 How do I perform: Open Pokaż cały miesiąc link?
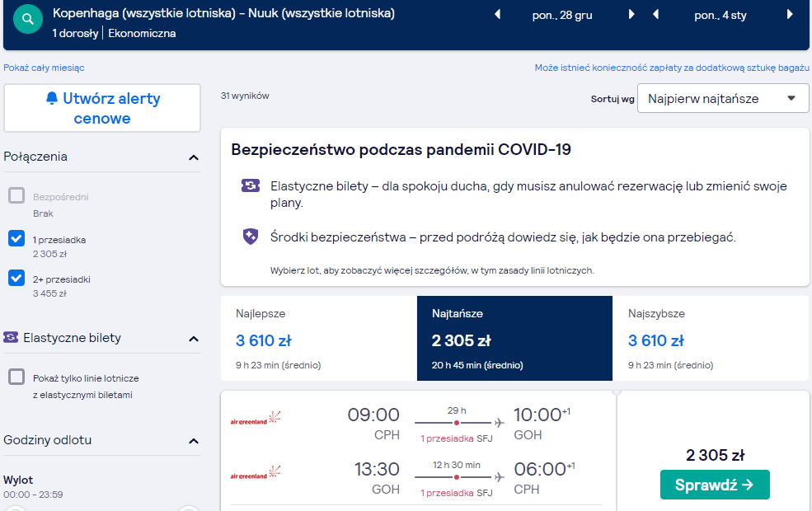44,68
